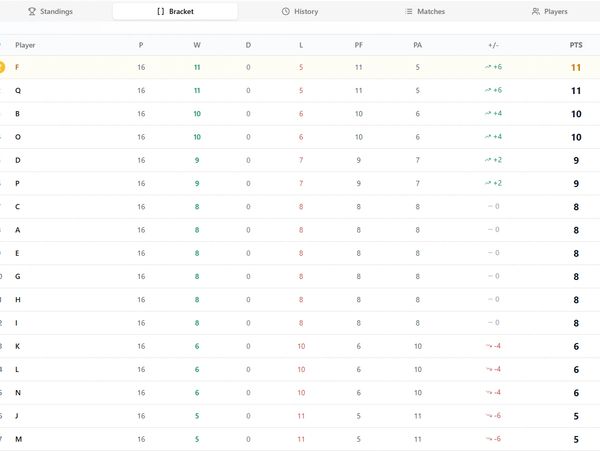Click the +/- column header
The width and height of the screenshot is (600, 451).
[493, 45]
